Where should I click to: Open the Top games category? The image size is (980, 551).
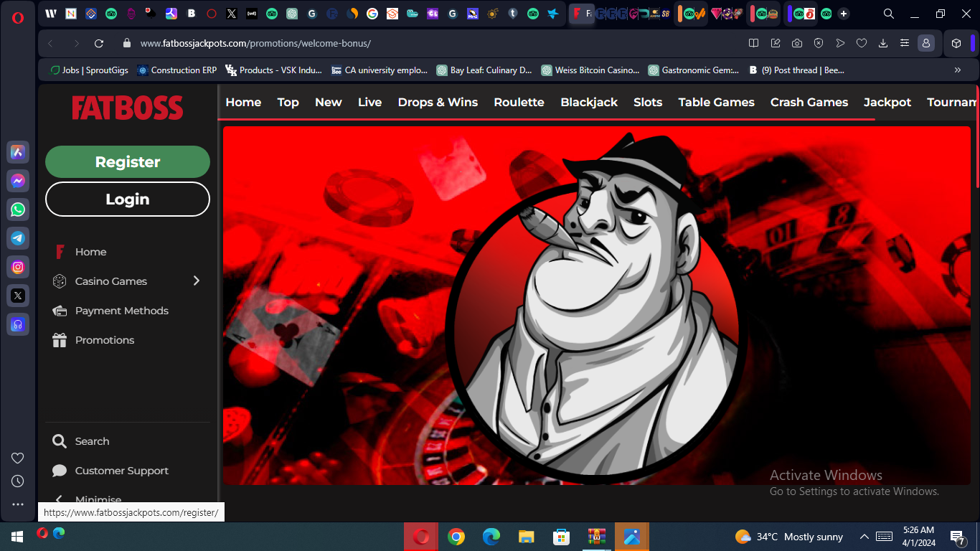(x=288, y=102)
